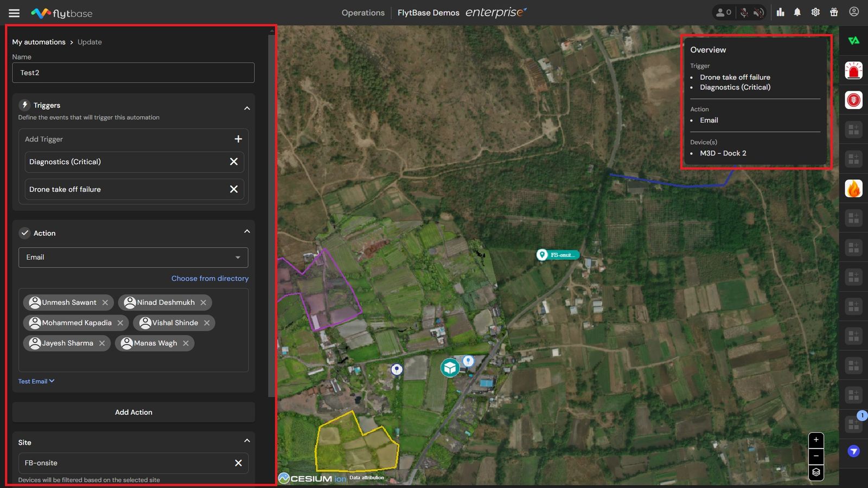Click the automation panel vertical scrollbar
Viewport: 868px width, 488px height.
(x=272, y=216)
